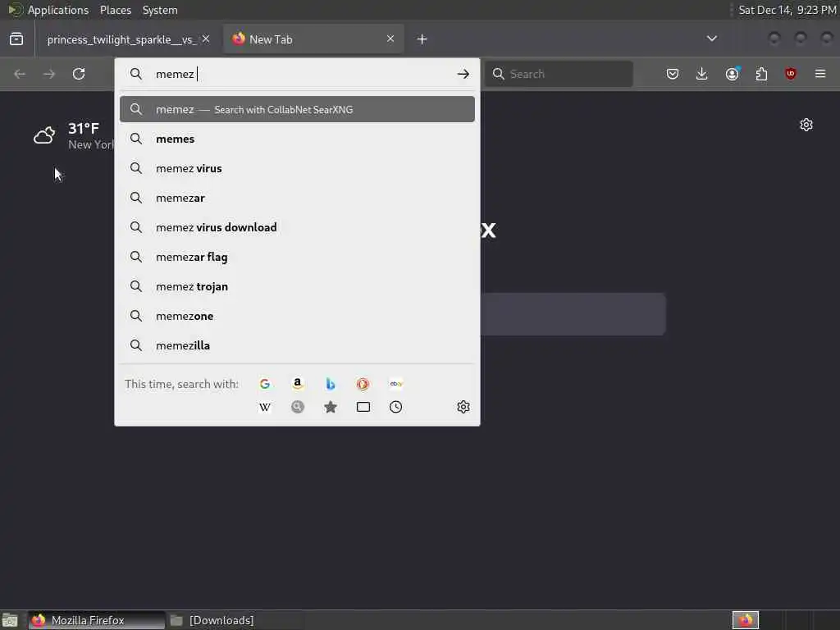
Task: Open the Firefox View icon
Action: click(x=16, y=39)
